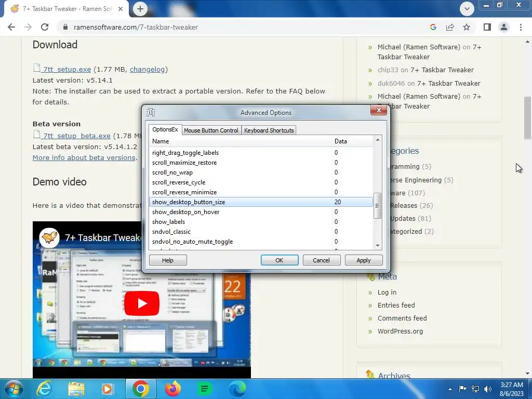532x399 pixels.
Task: Click the value 20 for show_desktop_button_size
Action: [x=338, y=202]
